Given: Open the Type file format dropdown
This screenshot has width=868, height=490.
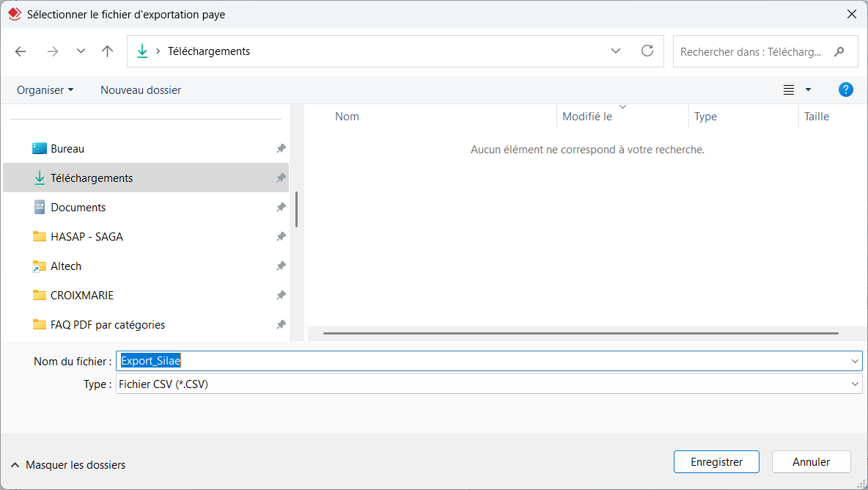Looking at the screenshot, I should [x=855, y=384].
